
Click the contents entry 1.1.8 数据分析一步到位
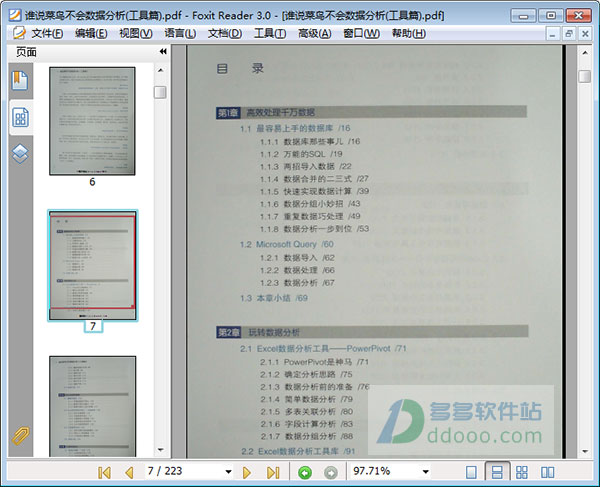(314, 229)
